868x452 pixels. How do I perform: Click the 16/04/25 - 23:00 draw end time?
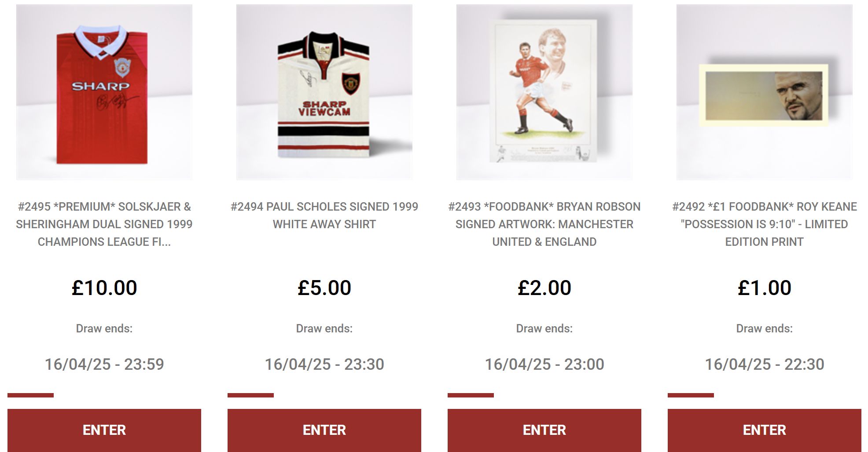pos(544,364)
